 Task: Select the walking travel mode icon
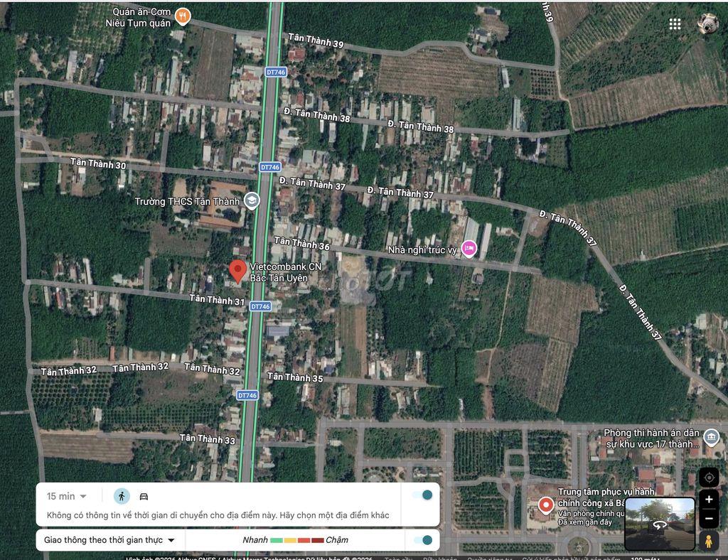point(122,496)
